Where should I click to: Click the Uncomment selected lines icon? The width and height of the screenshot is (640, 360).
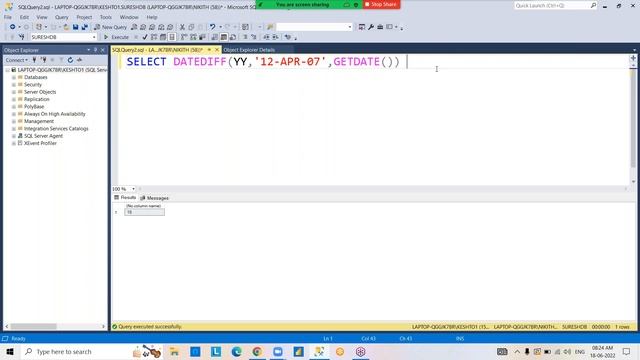point(253,37)
